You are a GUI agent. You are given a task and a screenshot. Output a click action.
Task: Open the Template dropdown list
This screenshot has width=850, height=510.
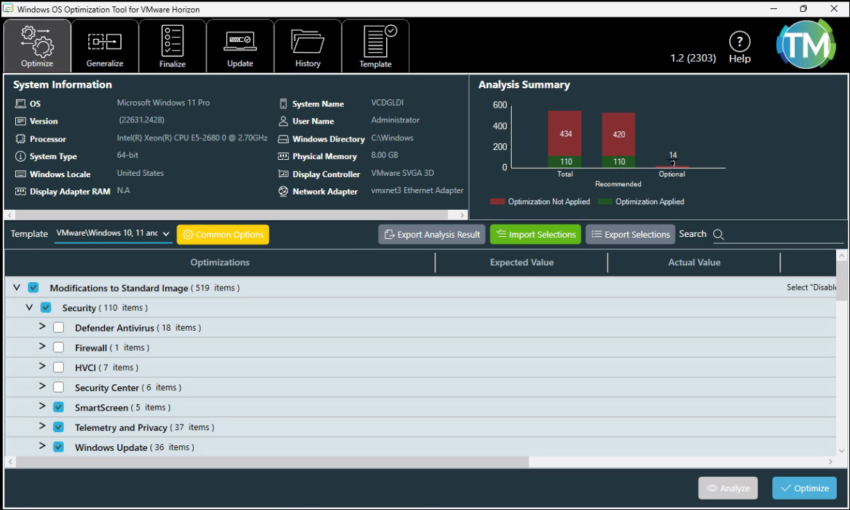pyautogui.click(x=166, y=235)
